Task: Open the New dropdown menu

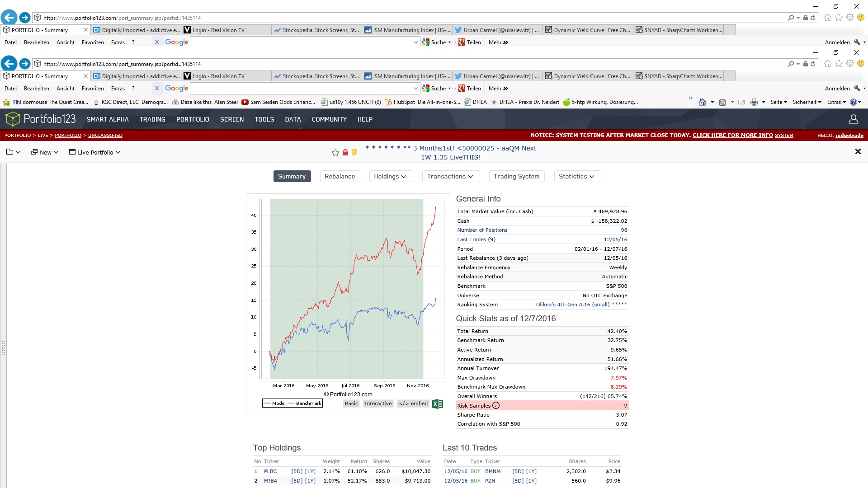Action: tap(45, 152)
